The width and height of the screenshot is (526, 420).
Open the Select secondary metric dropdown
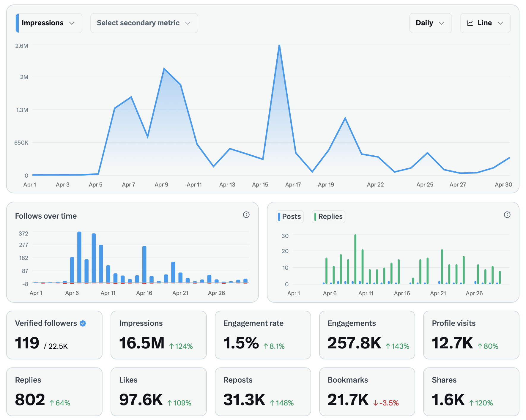[144, 23]
